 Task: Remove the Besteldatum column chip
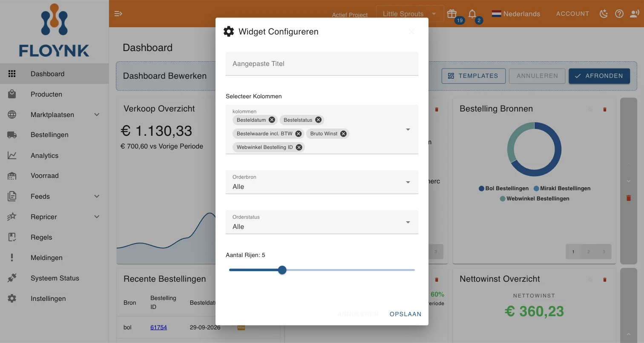[x=272, y=120]
